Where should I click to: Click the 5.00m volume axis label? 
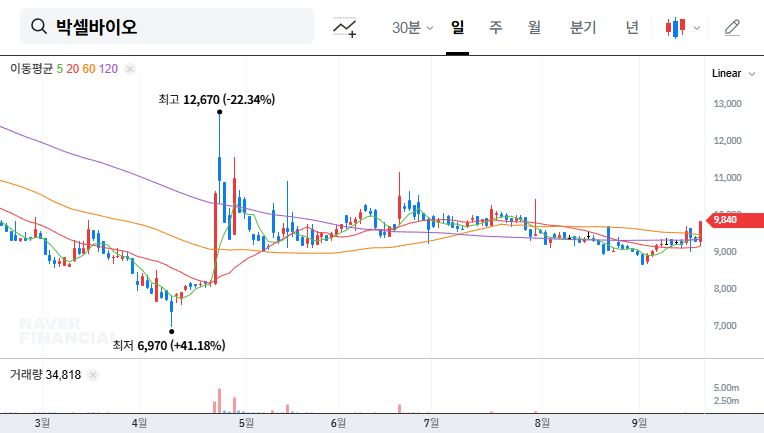point(726,388)
